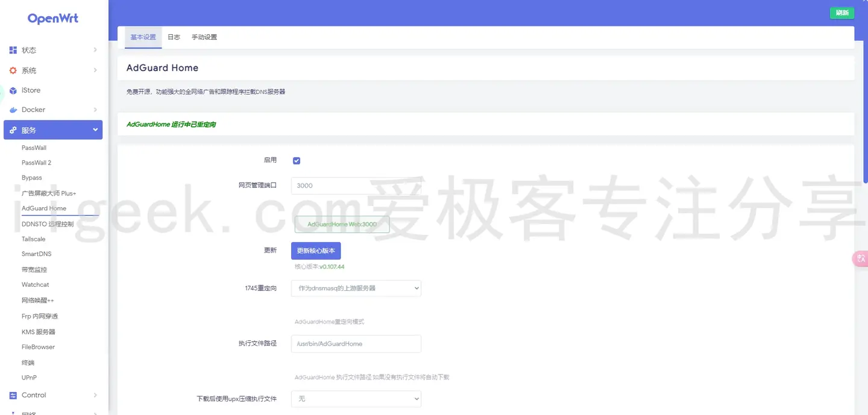The width and height of the screenshot is (868, 415).
Task: Open the Docker sidebar icon
Action: point(13,110)
